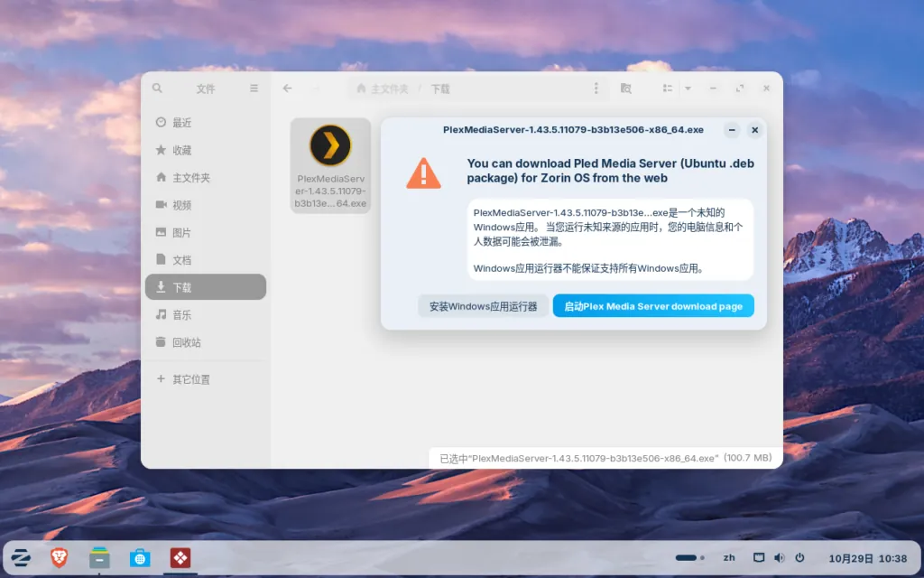Screen dimensions: 924x578
Task: Minimize the Files window
Action: point(713,89)
